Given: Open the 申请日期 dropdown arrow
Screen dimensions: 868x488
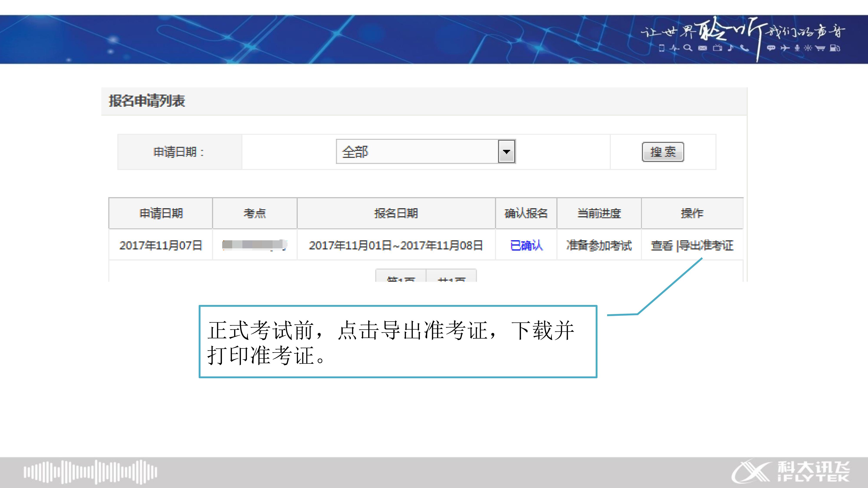Looking at the screenshot, I should point(506,152).
